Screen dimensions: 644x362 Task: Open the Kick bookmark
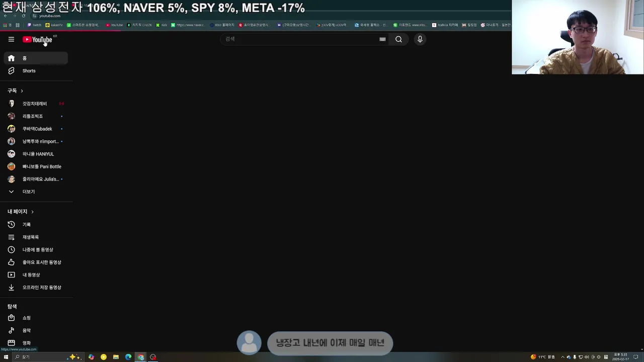(x=162, y=25)
